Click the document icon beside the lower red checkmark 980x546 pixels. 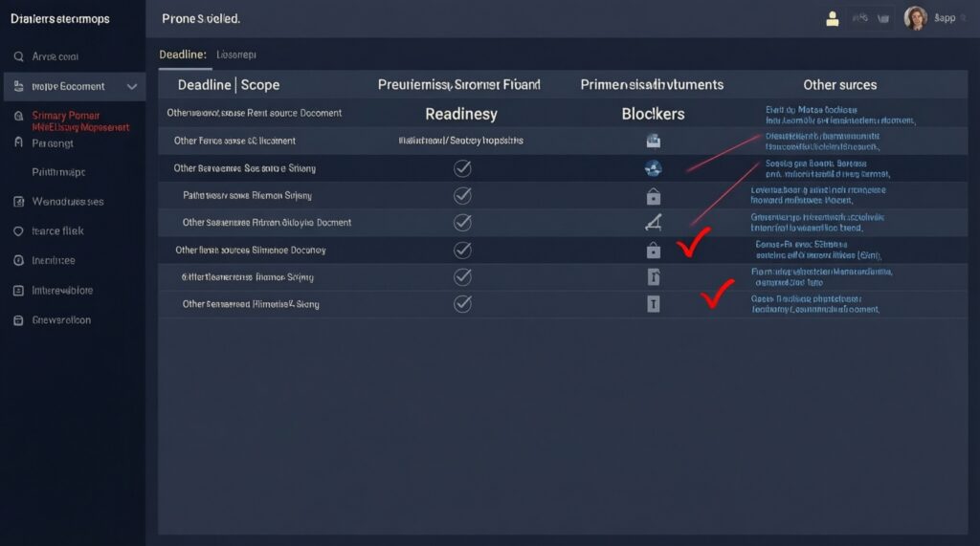coord(654,304)
